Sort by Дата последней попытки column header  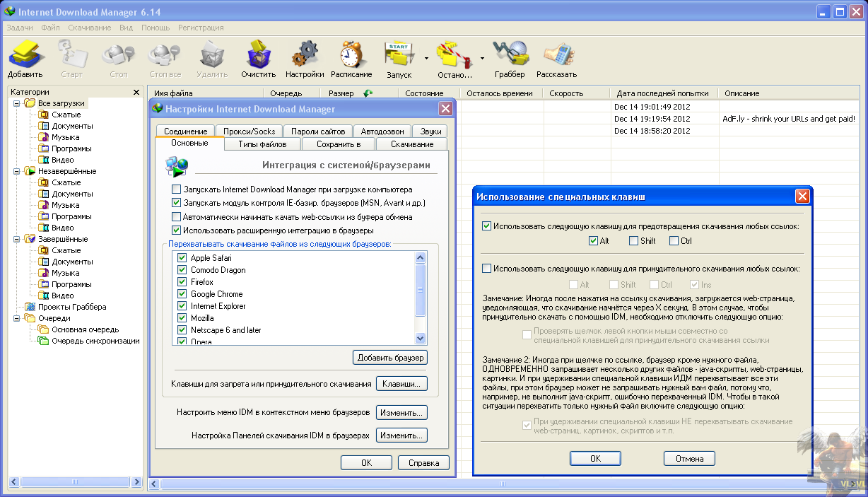coord(664,93)
